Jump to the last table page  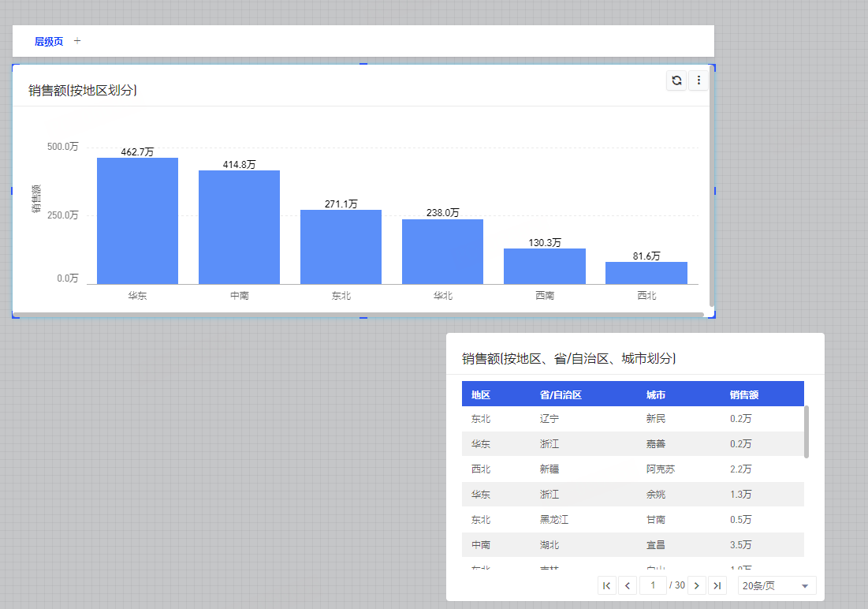click(x=717, y=585)
